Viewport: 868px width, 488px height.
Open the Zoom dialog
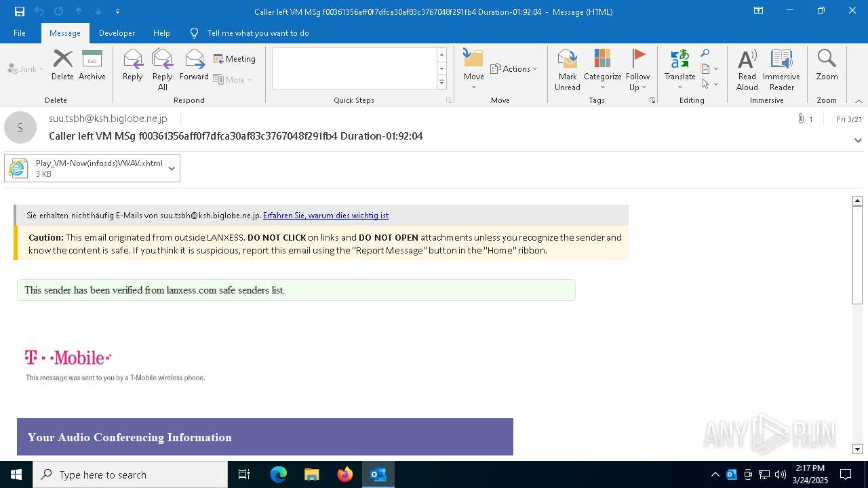[x=827, y=65]
